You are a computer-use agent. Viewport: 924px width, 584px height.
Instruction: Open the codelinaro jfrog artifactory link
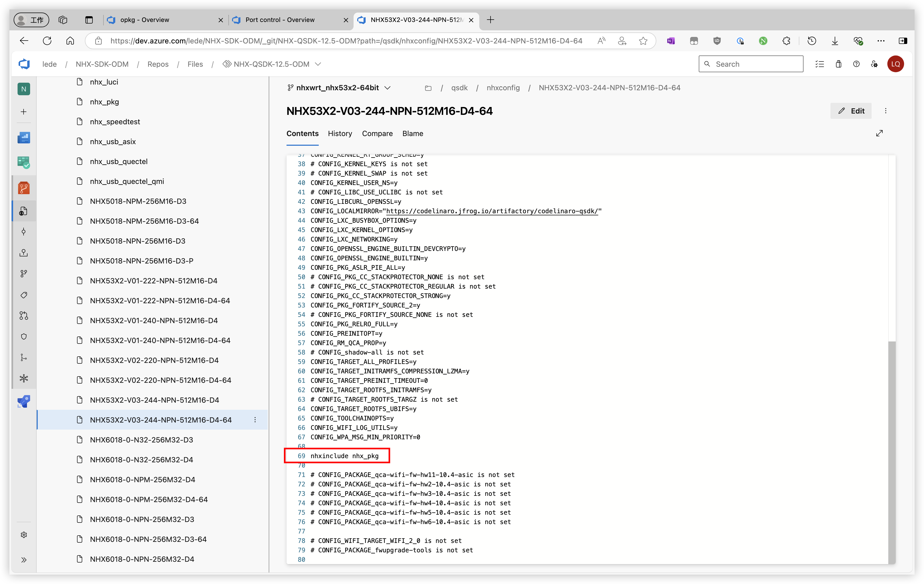(492, 211)
